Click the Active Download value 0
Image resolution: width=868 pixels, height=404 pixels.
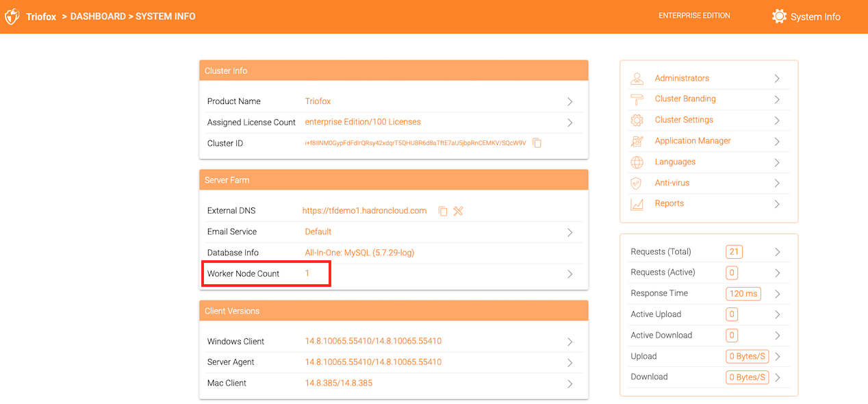[732, 336]
